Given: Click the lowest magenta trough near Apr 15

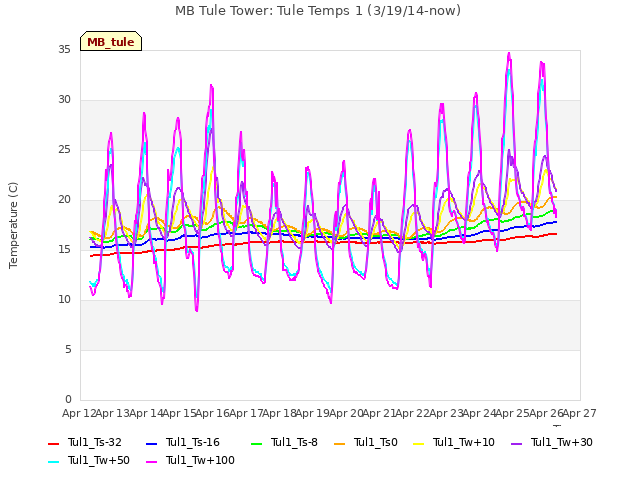Looking at the screenshot, I should tap(197, 311).
